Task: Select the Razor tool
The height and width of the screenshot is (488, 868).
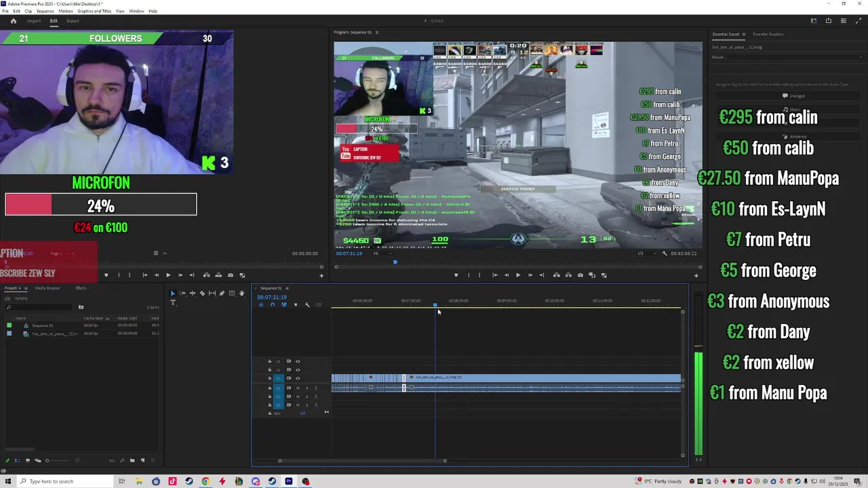Action: pos(202,293)
